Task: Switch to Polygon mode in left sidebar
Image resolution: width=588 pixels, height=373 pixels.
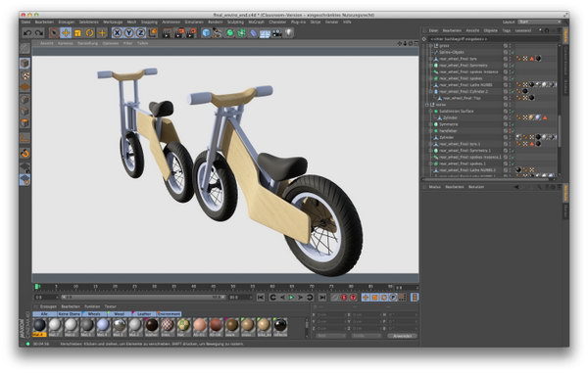Action: point(24,122)
